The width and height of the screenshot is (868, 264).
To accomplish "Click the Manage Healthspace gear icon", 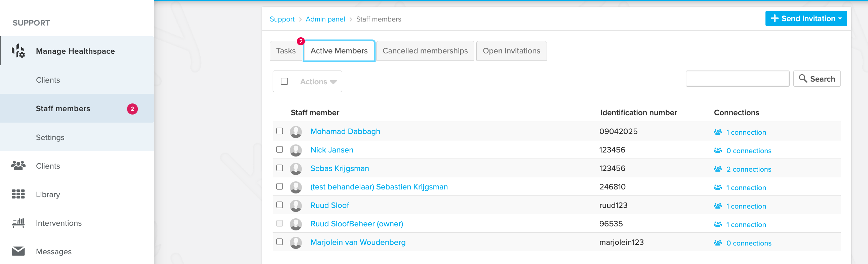I will coord(18,51).
